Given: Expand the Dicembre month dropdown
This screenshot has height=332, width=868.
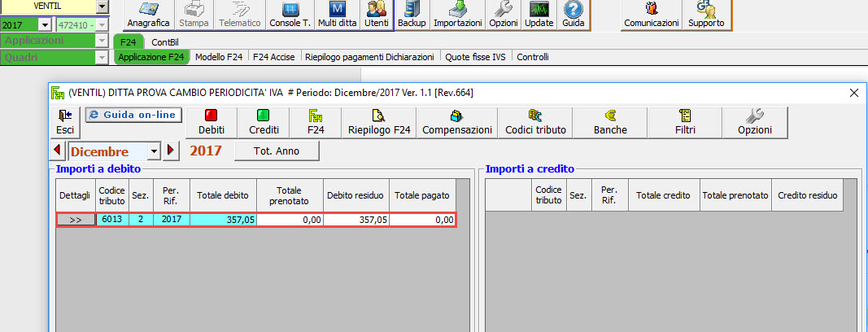Looking at the screenshot, I should point(155,151).
